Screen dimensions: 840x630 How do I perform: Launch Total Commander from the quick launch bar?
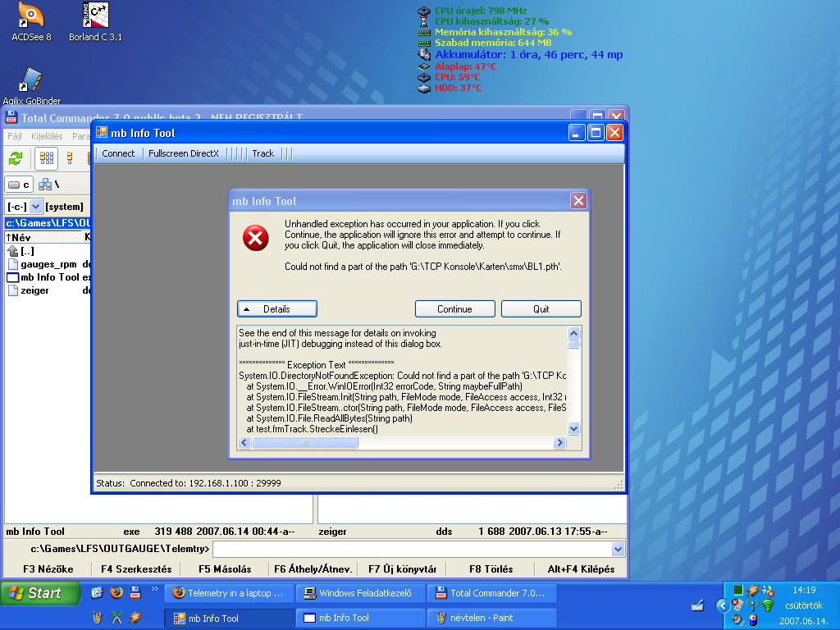point(135,592)
